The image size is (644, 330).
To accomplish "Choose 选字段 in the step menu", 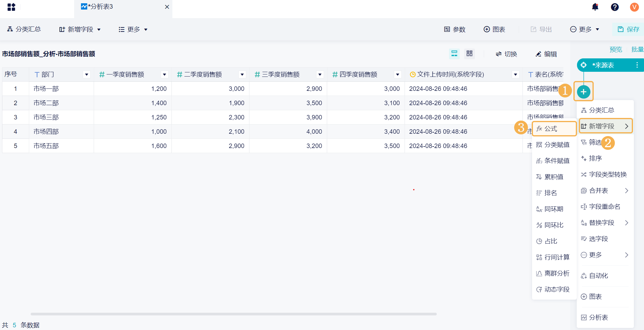I will pos(605,239).
